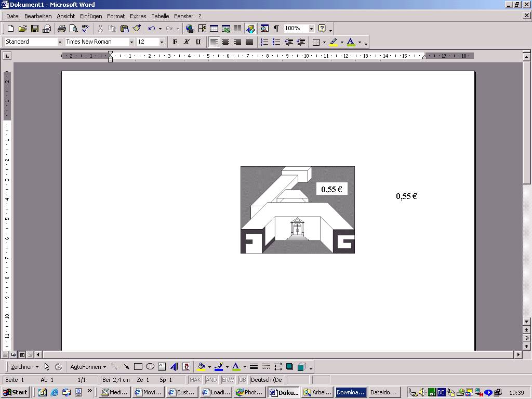Select the format painter brush

[x=137, y=29]
